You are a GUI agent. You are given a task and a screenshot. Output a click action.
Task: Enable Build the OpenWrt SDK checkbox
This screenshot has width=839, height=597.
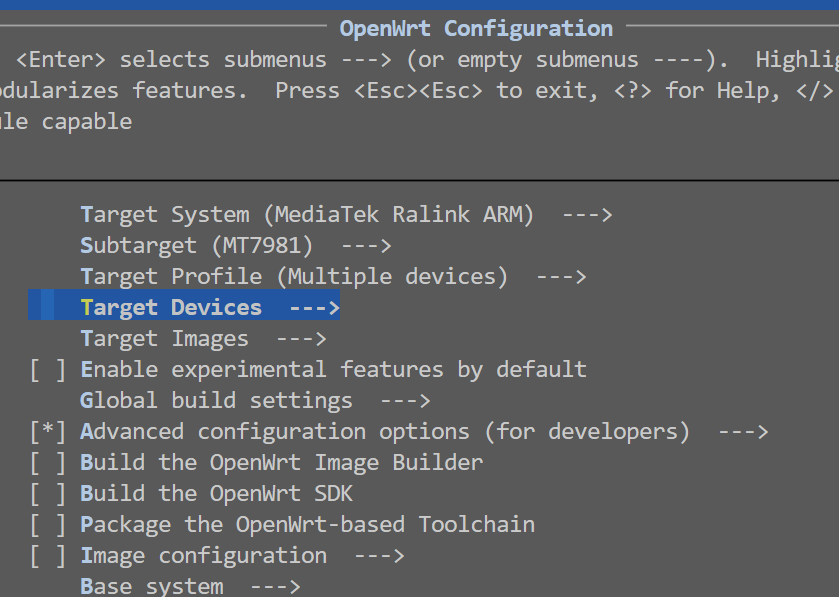(48, 494)
